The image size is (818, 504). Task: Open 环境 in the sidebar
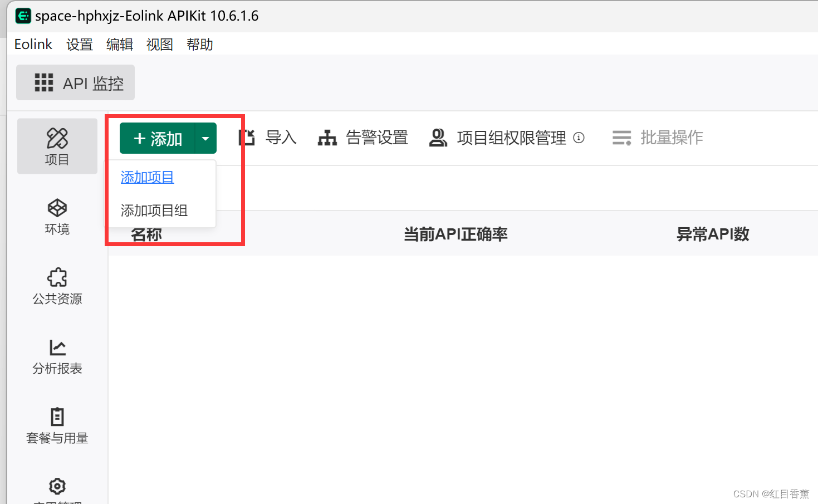tap(57, 217)
